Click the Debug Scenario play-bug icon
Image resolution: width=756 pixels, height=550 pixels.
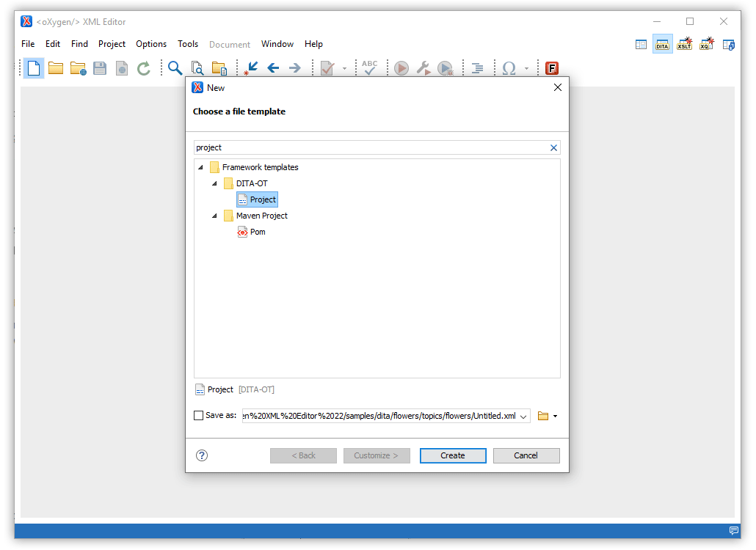click(x=446, y=68)
